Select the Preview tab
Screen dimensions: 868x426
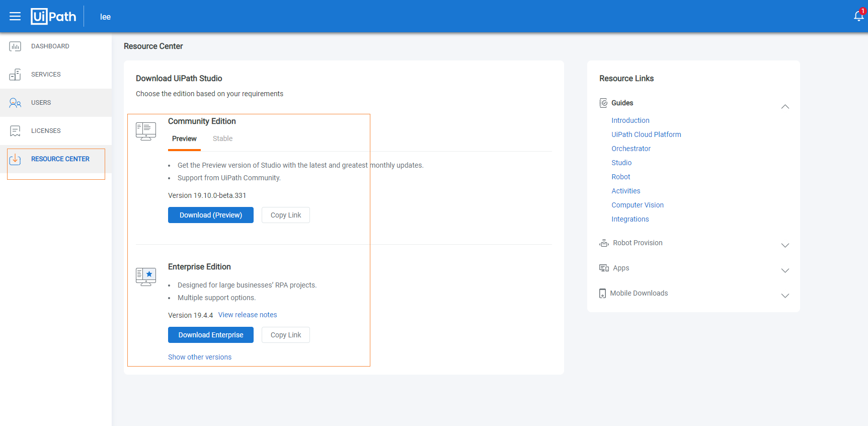click(x=184, y=139)
